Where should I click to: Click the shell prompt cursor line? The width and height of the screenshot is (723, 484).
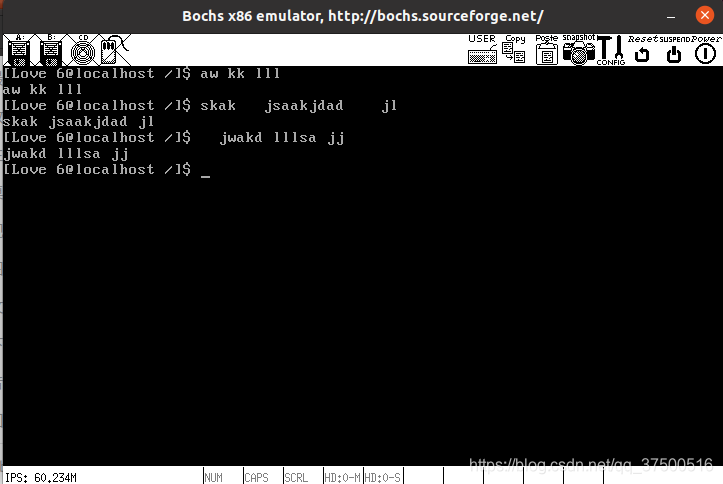(107, 170)
